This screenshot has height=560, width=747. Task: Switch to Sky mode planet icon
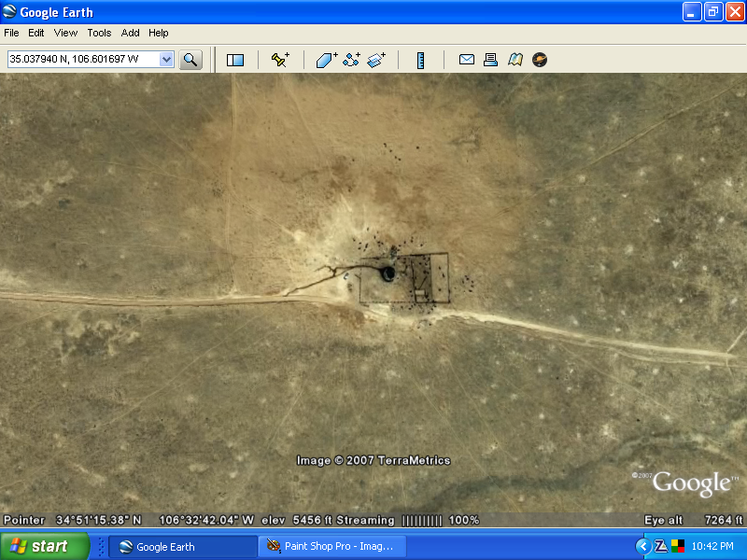540,60
